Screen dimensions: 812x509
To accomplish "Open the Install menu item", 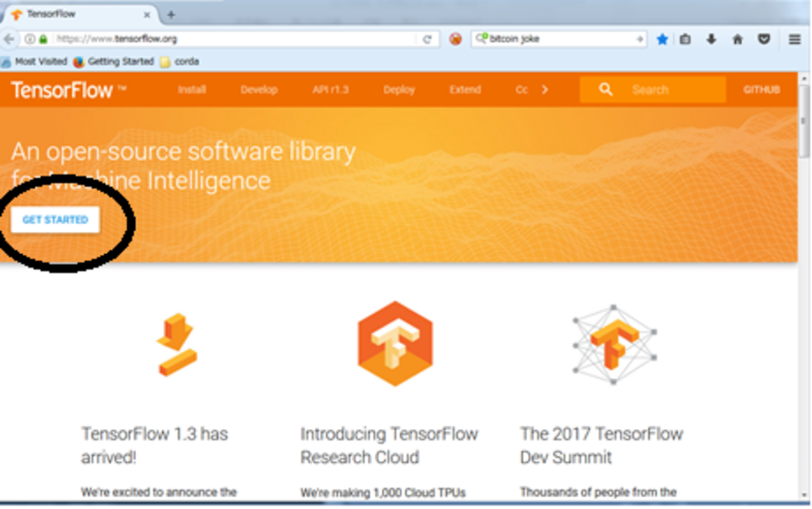I will (x=192, y=89).
